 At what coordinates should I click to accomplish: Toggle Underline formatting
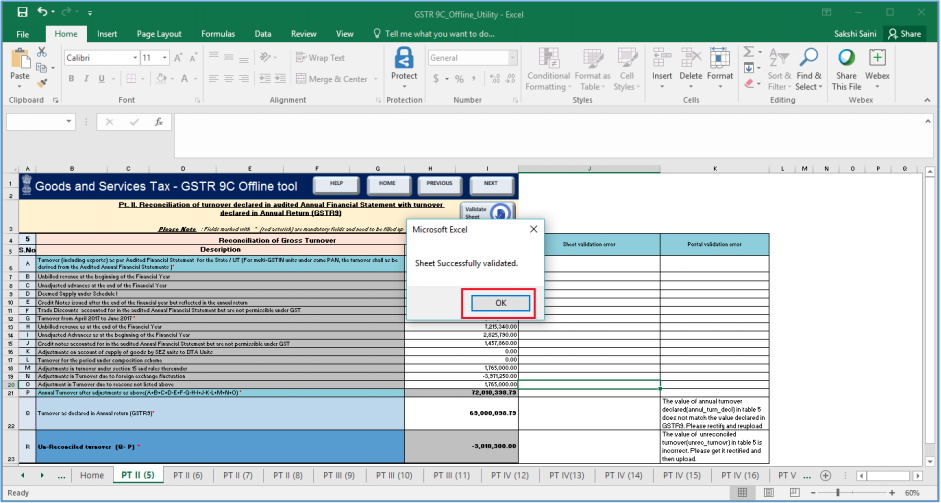click(x=101, y=79)
